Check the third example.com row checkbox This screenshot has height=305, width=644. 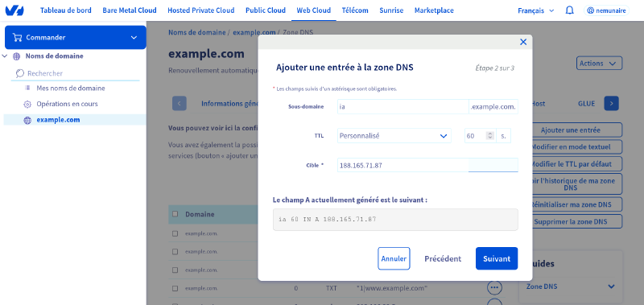point(175,270)
